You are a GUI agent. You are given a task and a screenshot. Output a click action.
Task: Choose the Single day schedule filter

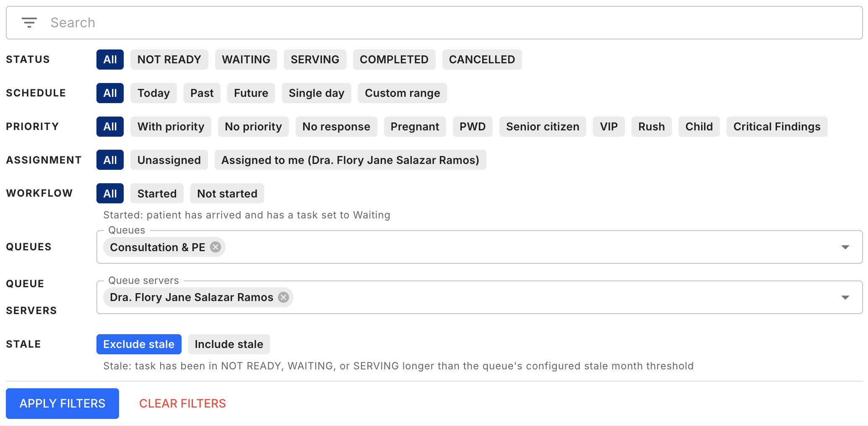[x=317, y=93]
